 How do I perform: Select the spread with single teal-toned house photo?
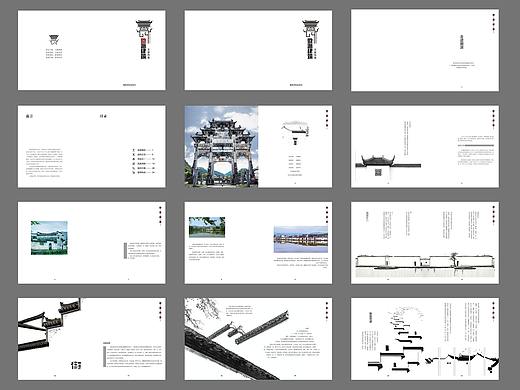92,243
